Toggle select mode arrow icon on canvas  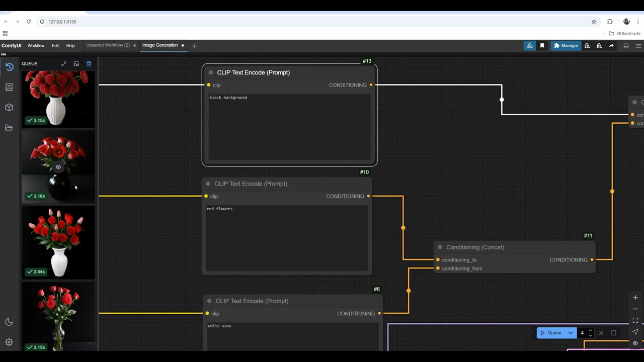pos(635,332)
